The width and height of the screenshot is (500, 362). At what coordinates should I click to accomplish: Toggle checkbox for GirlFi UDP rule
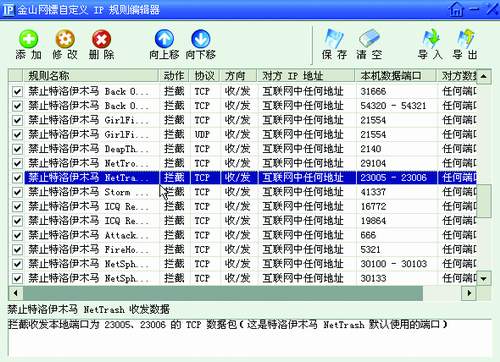point(17,134)
